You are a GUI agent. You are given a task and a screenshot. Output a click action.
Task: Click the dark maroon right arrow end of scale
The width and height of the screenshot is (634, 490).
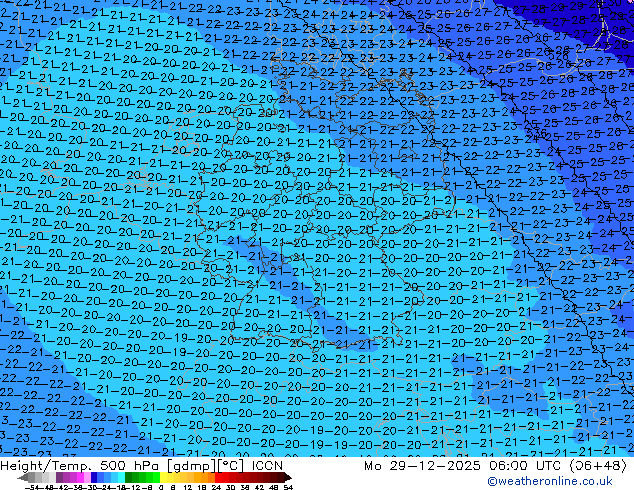pos(288,477)
